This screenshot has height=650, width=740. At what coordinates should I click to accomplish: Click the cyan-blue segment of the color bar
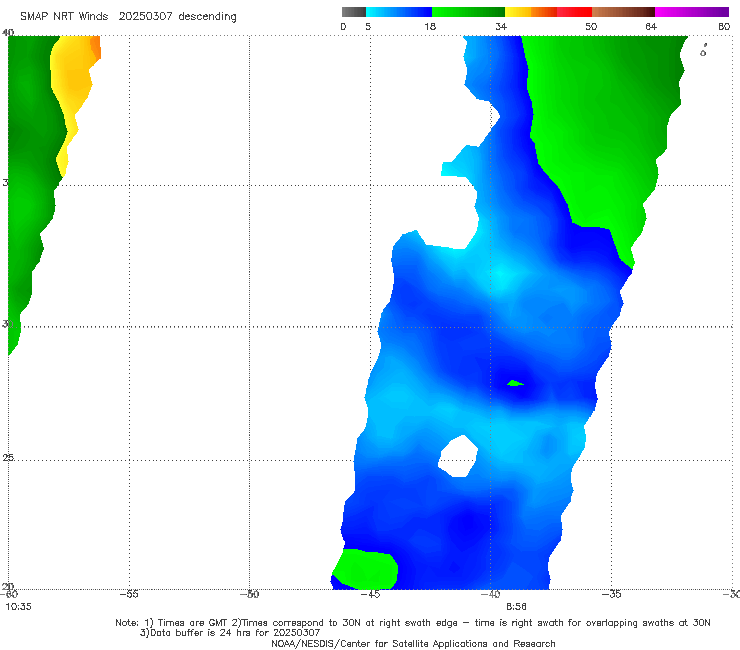point(399,12)
